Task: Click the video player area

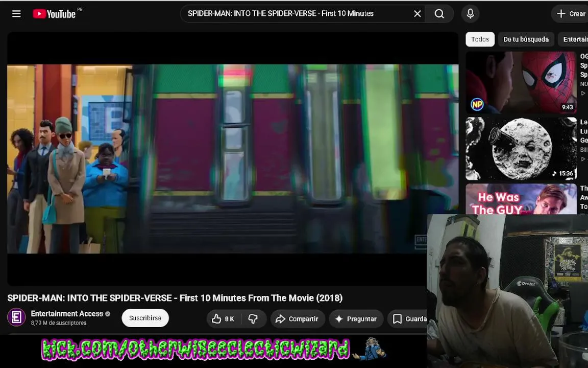Action: 233,159
